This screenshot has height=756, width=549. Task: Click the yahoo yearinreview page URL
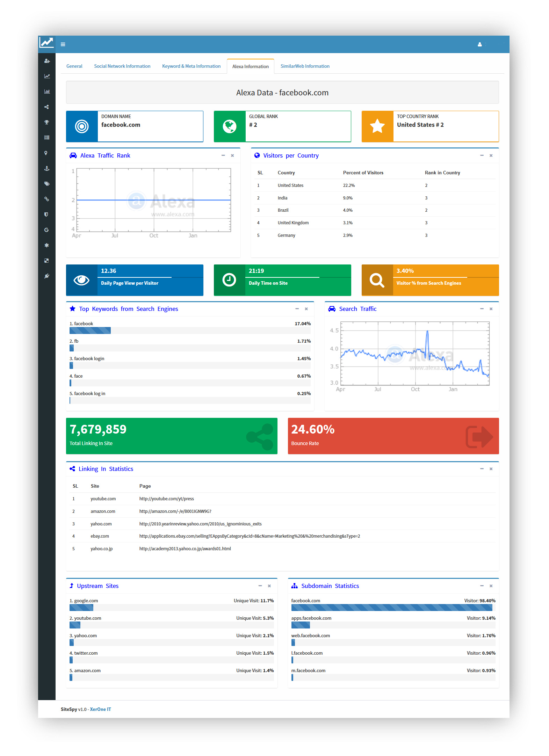[x=200, y=524]
